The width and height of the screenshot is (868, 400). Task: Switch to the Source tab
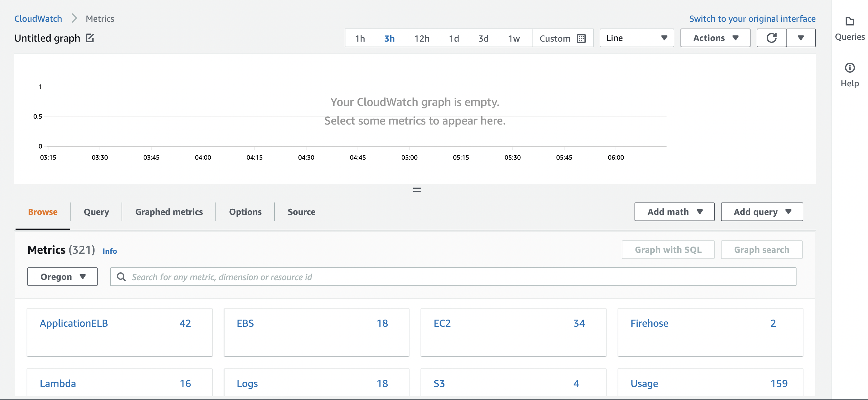pos(301,212)
